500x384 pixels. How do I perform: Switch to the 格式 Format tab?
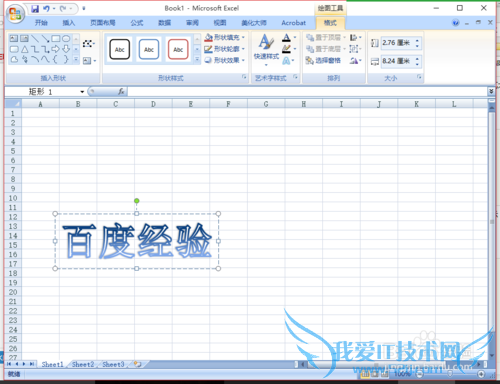coord(330,23)
